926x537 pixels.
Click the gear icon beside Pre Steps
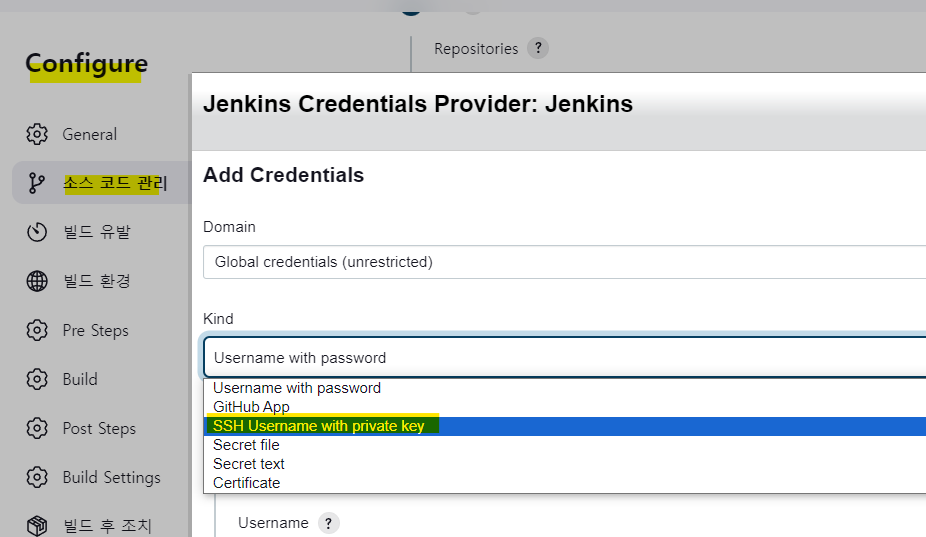[x=37, y=330]
